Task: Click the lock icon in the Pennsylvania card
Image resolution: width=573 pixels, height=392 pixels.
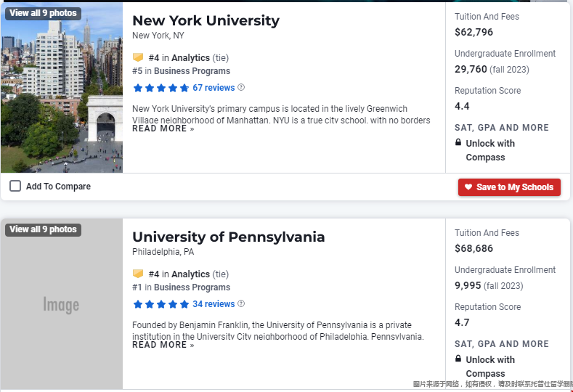Action: (458, 359)
